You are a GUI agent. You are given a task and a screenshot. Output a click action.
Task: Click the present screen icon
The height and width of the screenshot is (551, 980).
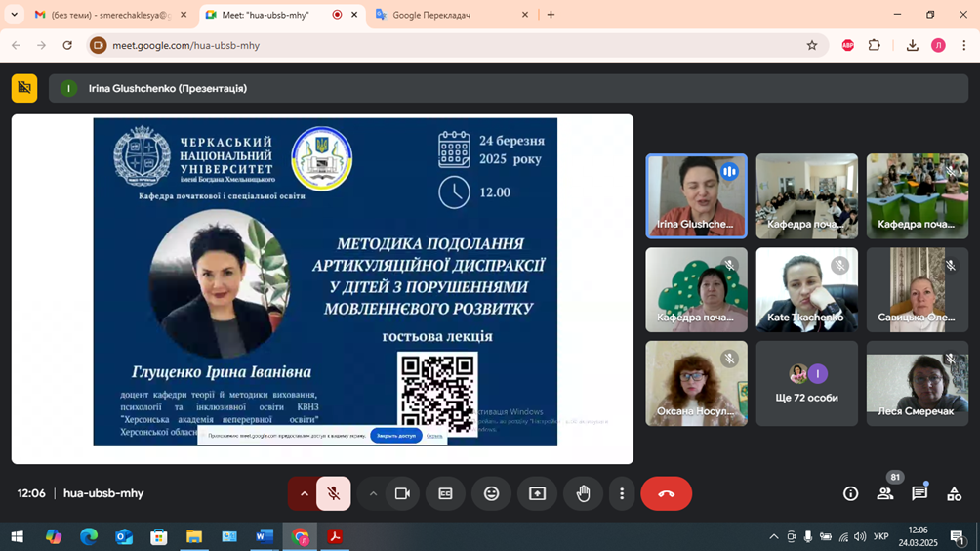[537, 494]
